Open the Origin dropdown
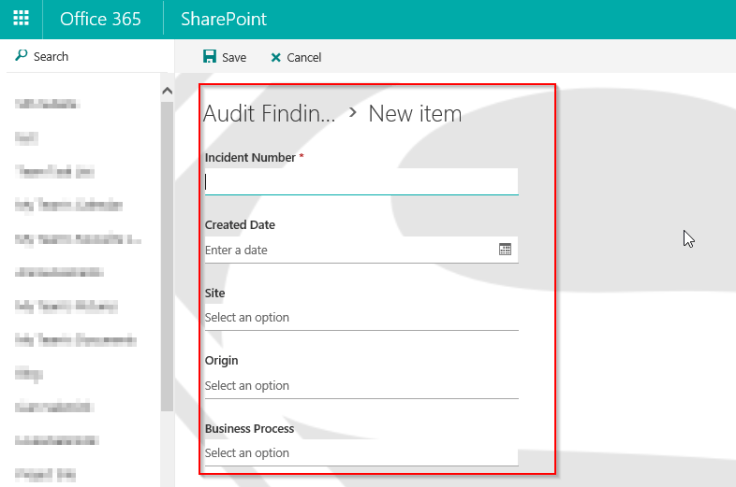The width and height of the screenshot is (736, 487). click(361, 386)
